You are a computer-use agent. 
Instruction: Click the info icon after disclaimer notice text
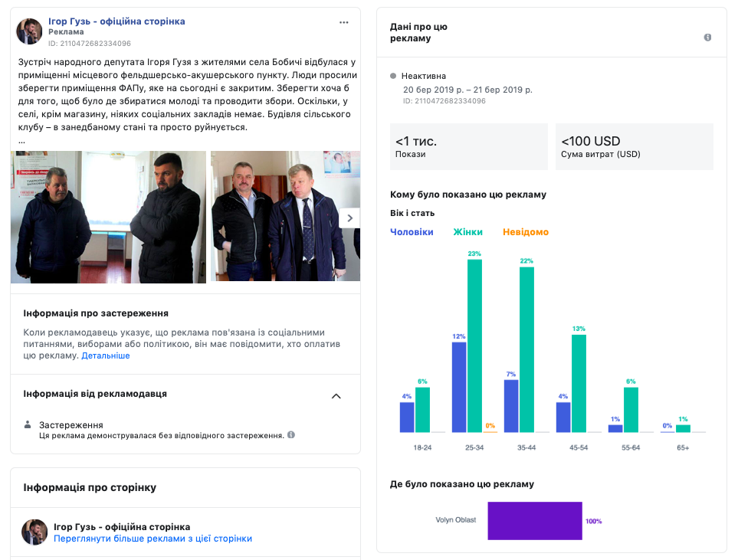[x=291, y=435]
